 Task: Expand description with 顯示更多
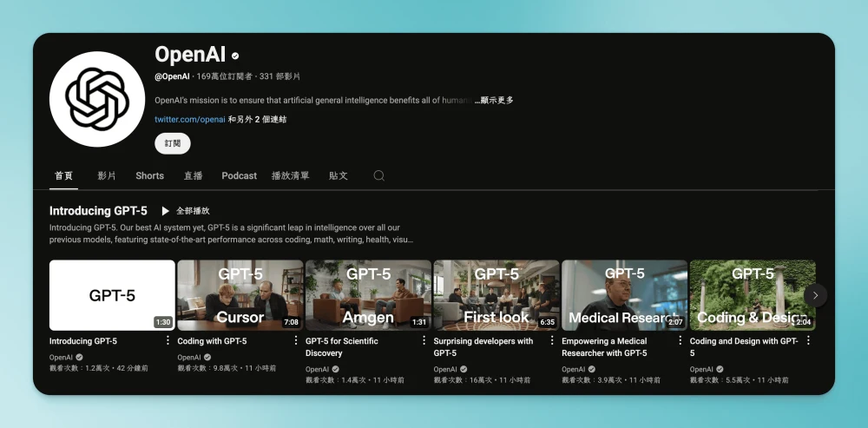[494, 100]
